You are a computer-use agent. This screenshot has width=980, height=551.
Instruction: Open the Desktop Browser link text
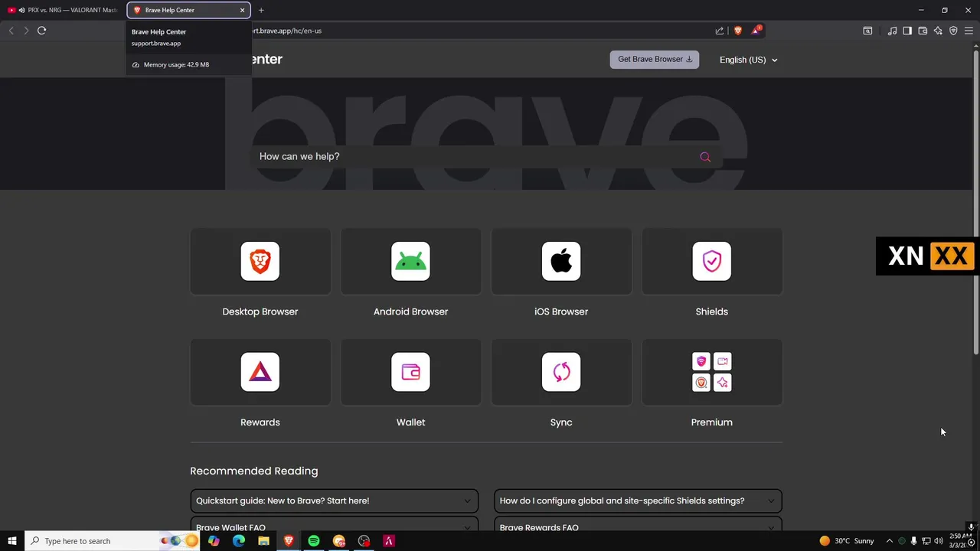[260, 311]
